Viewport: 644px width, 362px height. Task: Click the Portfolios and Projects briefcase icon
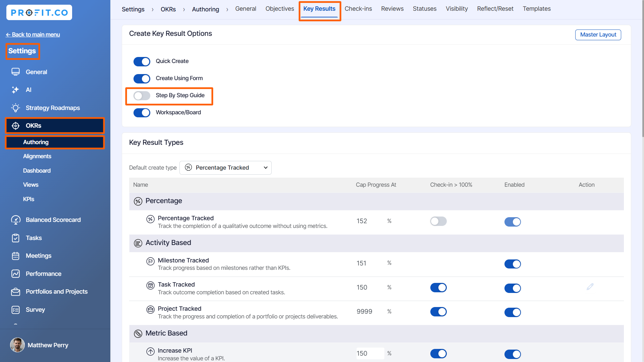pos(15,292)
